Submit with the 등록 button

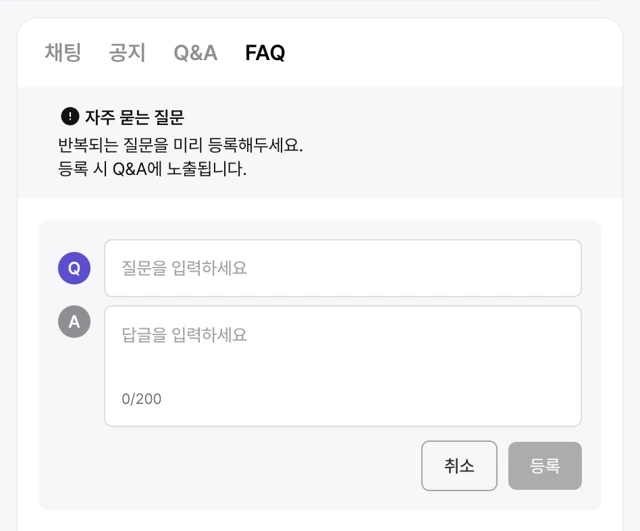coord(545,466)
